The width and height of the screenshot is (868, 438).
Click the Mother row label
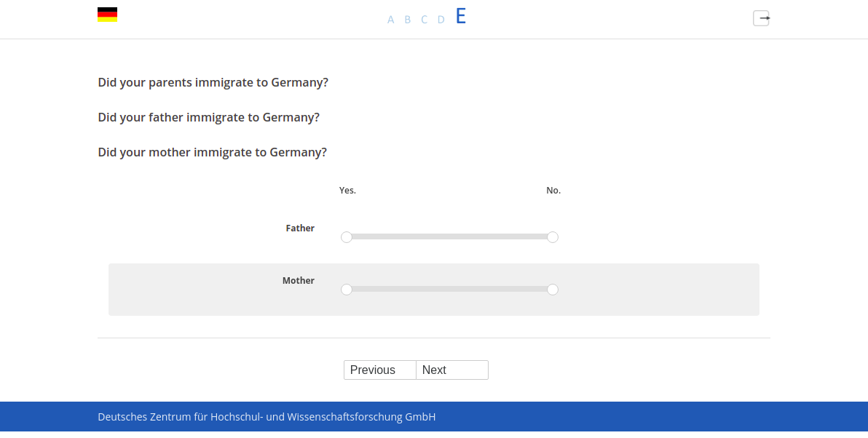pos(299,281)
